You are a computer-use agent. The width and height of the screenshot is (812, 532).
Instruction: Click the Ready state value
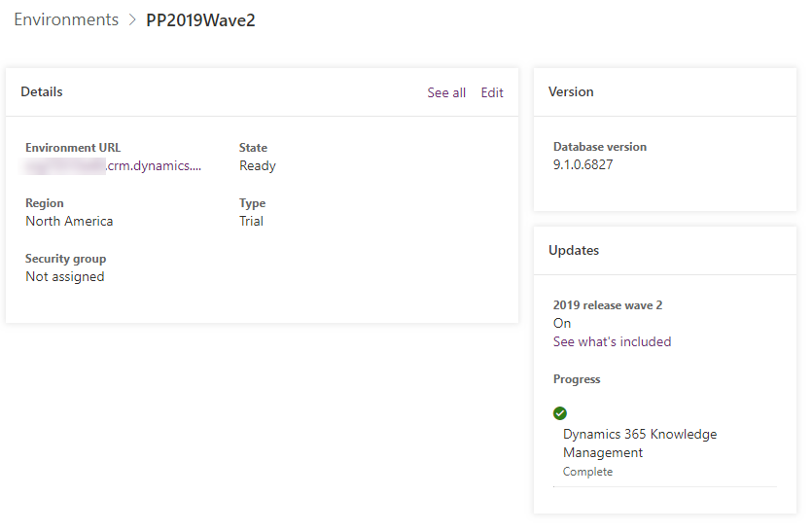[x=258, y=165]
